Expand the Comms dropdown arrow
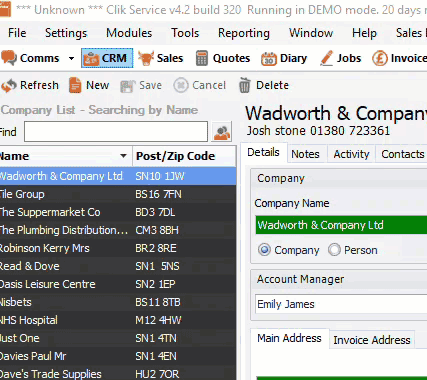Screen dimensions: 427x380 pyautogui.click(x=71, y=58)
